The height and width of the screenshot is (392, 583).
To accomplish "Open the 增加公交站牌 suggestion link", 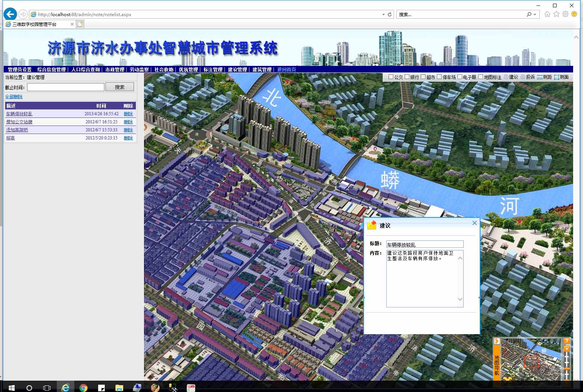I will pyautogui.click(x=19, y=122).
